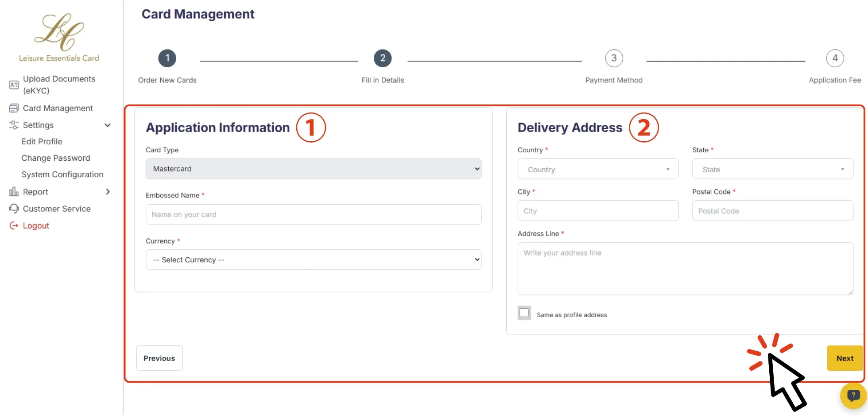Expand the Report submenu arrow
This screenshot has height=415, width=868.
click(108, 192)
